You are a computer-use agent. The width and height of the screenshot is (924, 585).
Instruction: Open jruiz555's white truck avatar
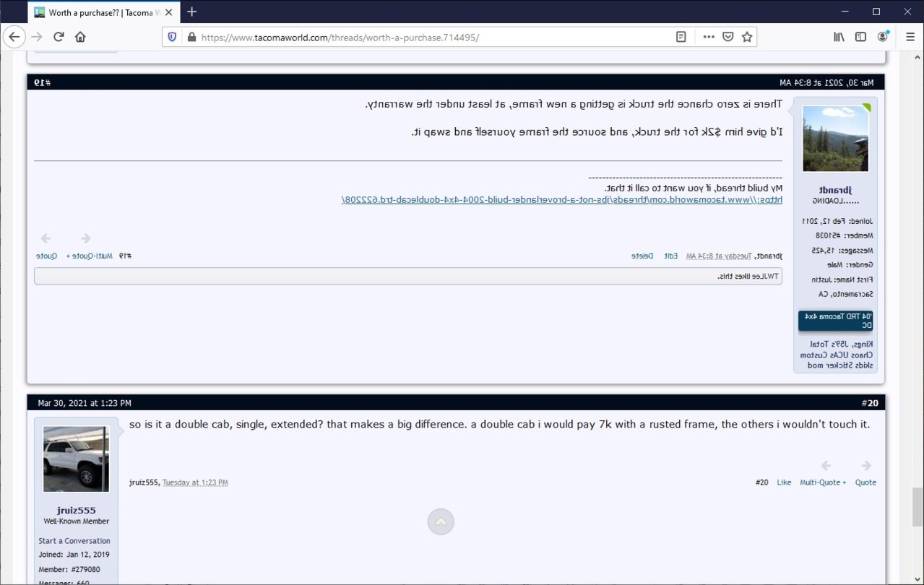76,459
